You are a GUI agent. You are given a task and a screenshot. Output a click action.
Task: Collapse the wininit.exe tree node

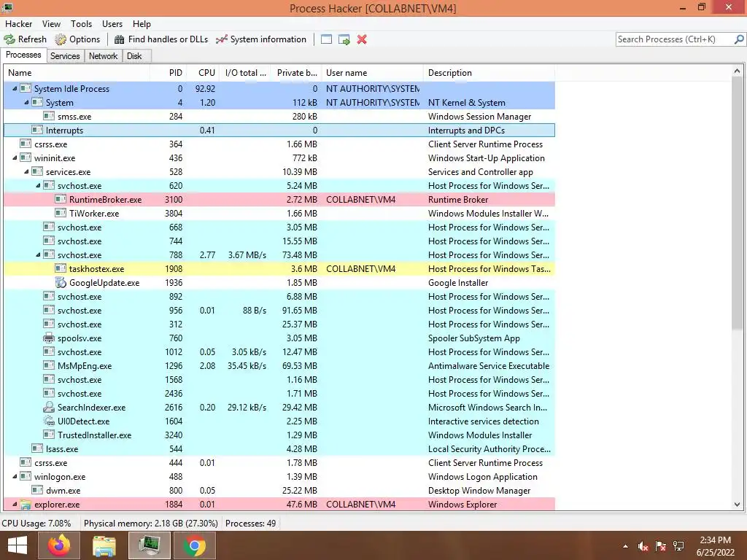15,157
